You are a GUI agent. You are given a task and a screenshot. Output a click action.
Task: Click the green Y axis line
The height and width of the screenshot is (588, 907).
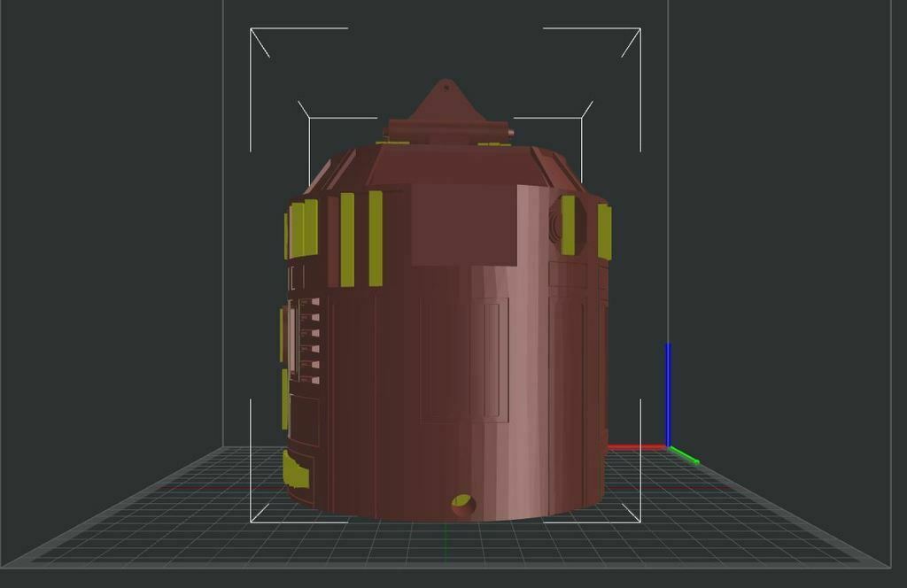pos(684,455)
